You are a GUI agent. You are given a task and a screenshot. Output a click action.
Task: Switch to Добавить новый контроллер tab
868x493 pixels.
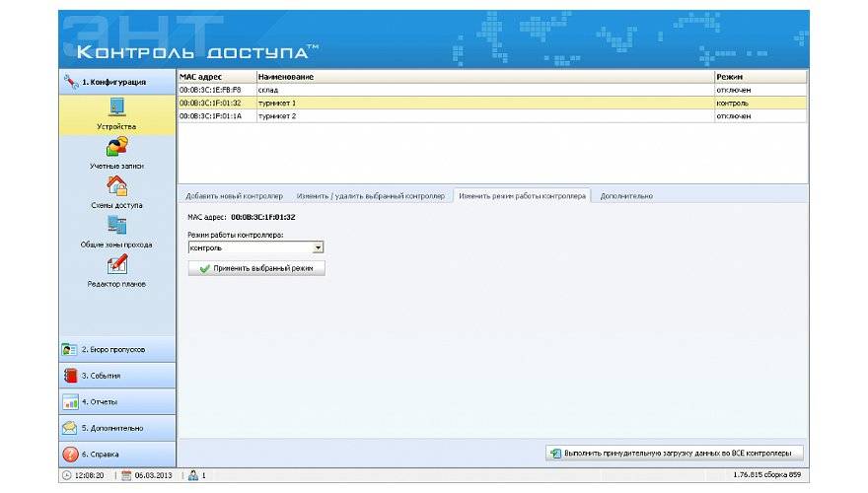(x=234, y=196)
